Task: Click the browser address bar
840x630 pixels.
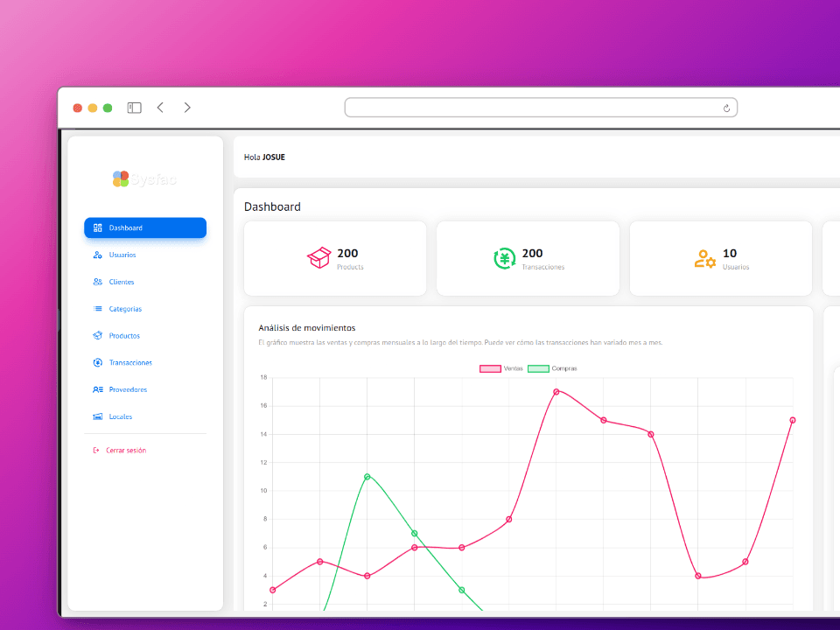Action: point(541,108)
